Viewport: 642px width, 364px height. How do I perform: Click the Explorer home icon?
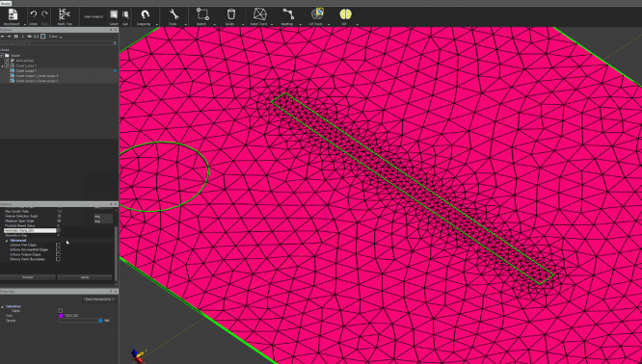tap(16, 37)
